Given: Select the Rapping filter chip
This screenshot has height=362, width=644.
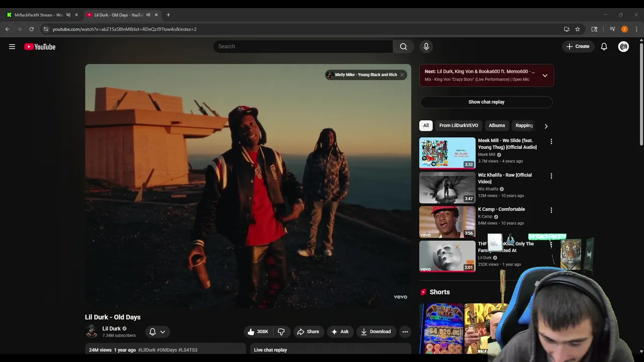Looking at the screenshot, I should [524, 126].
